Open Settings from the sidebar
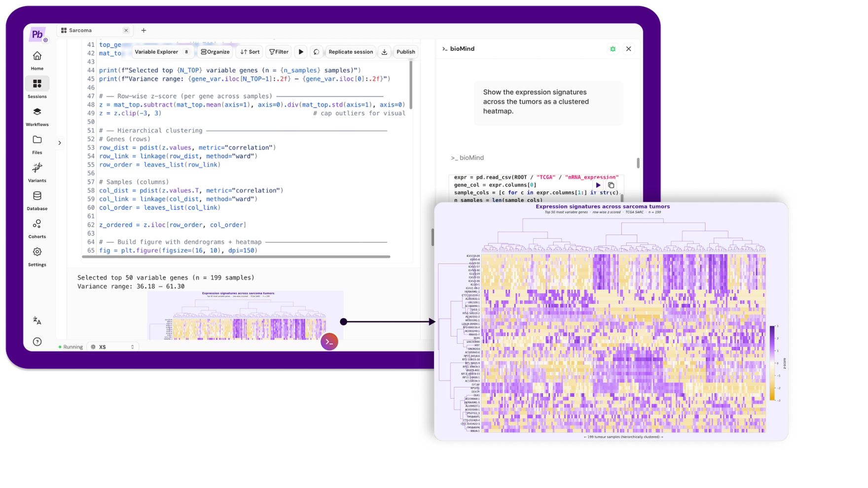Screen dimensions: 868x488 pos(37,257)
